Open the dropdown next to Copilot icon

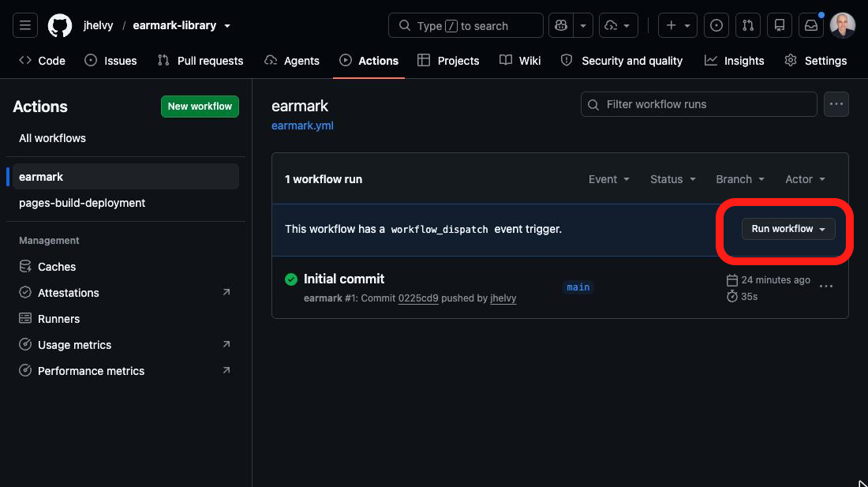(x=583, y=25)
